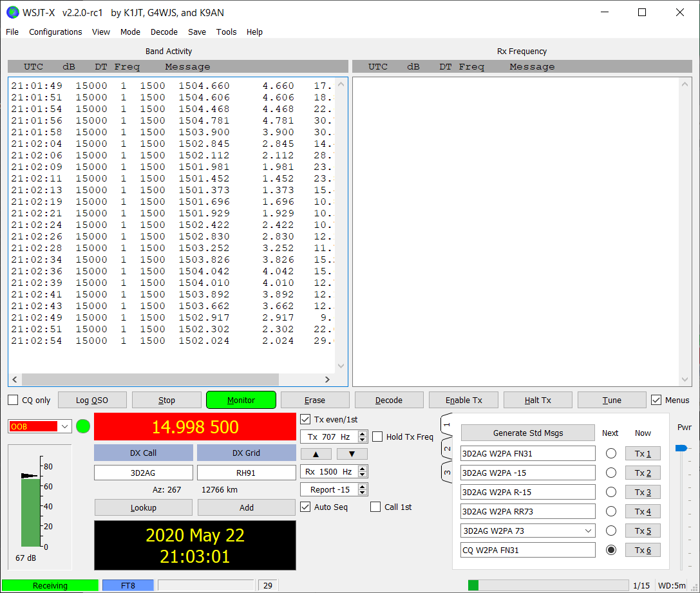Open the View menu

point(101,32)
